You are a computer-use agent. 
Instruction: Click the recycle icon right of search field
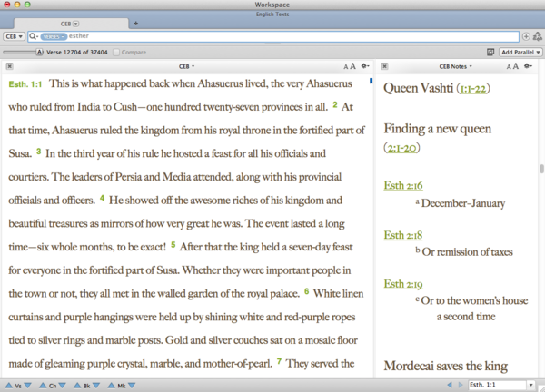click(x=538, y=36)
